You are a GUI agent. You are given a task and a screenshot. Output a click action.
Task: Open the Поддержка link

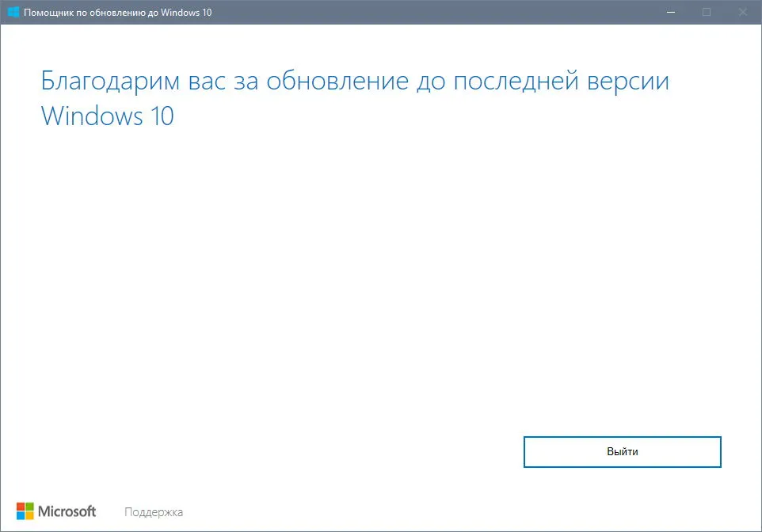154,512
